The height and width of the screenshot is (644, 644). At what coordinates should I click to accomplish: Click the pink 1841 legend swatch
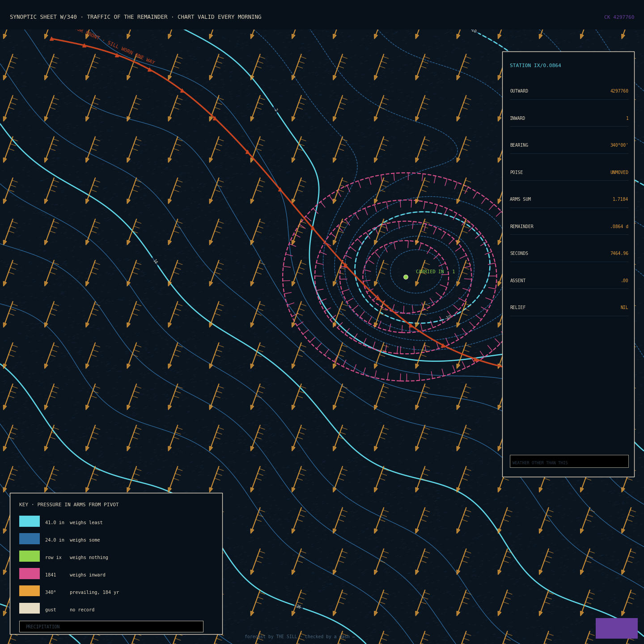[x=30, y=574]
